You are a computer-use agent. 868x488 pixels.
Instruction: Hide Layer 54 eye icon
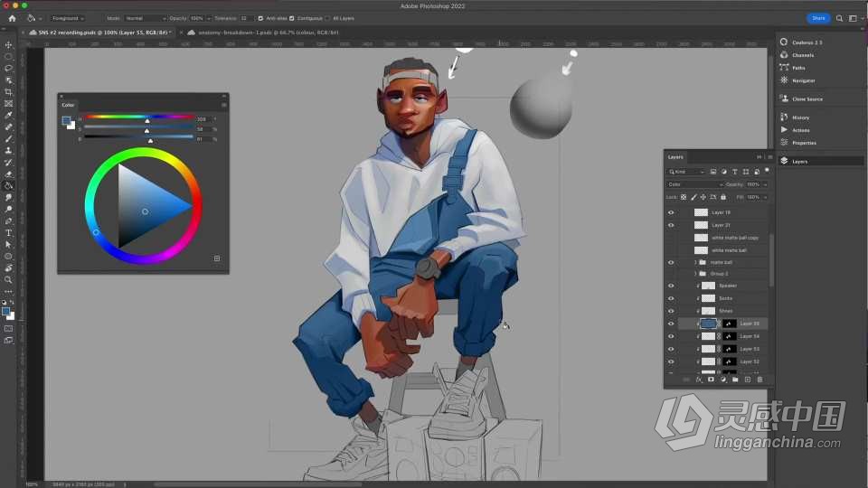click(x=671, y=336)
